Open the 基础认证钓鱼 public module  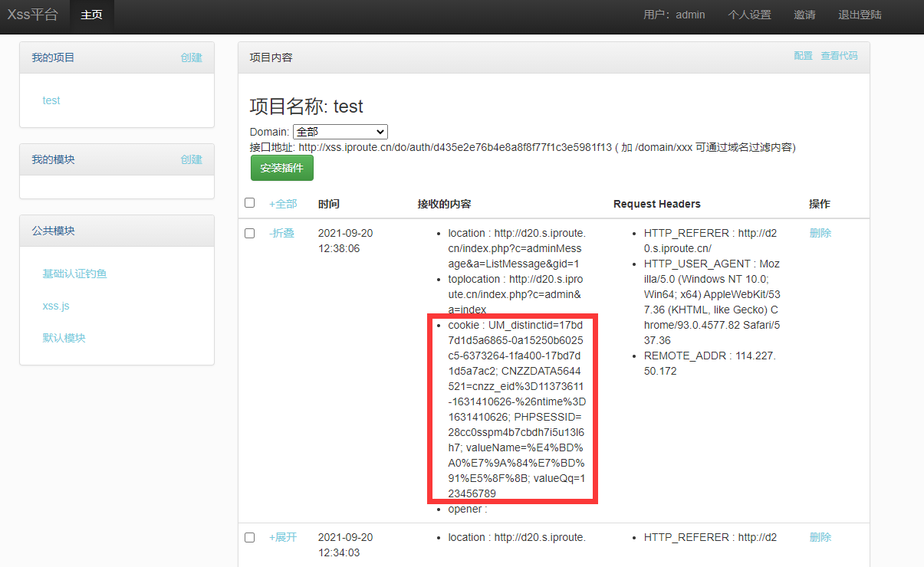(74, 274)
